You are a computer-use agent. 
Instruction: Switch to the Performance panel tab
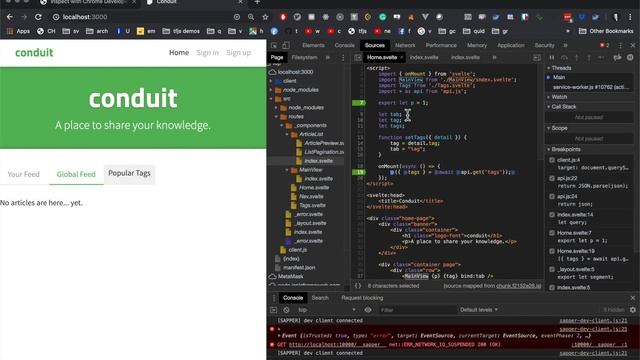click(x=441, y=45)
